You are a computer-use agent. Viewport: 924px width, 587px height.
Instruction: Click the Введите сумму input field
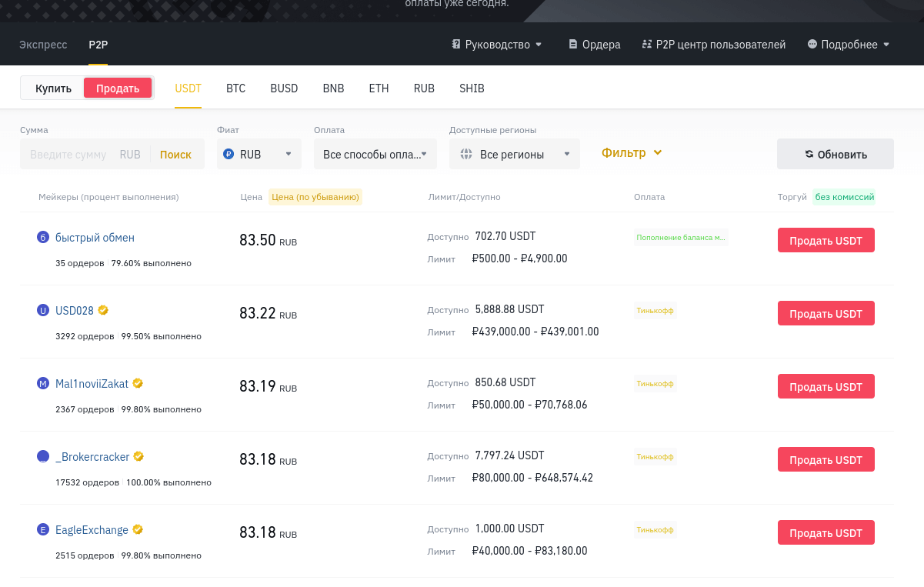click(x=69, y=155)
